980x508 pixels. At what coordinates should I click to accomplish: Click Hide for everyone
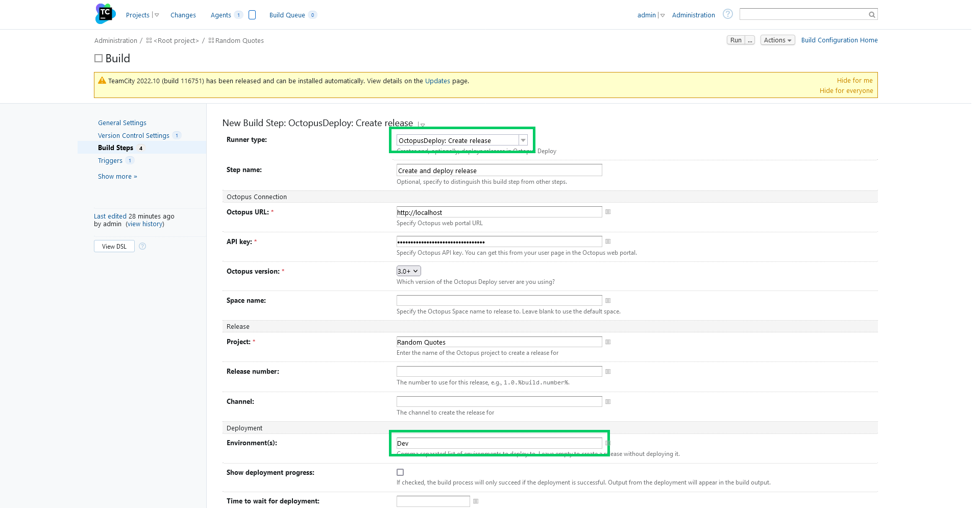coord(846,91)
